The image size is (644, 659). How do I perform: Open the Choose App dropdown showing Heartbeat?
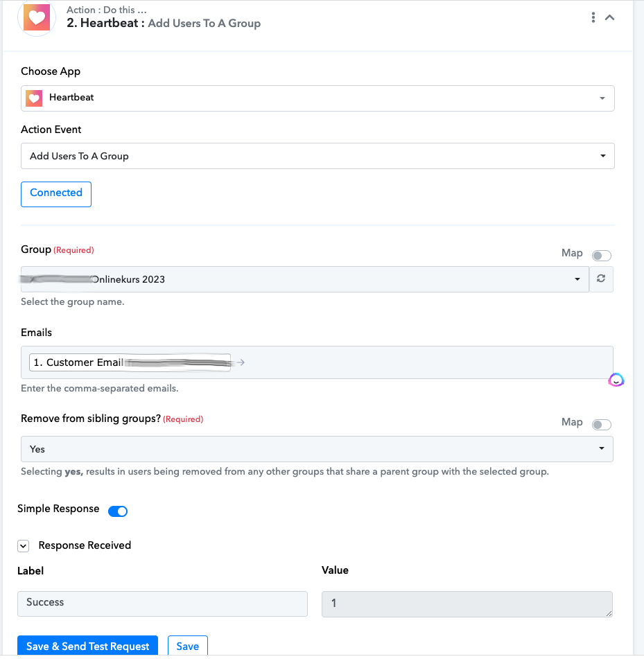[x=317, y=98]
